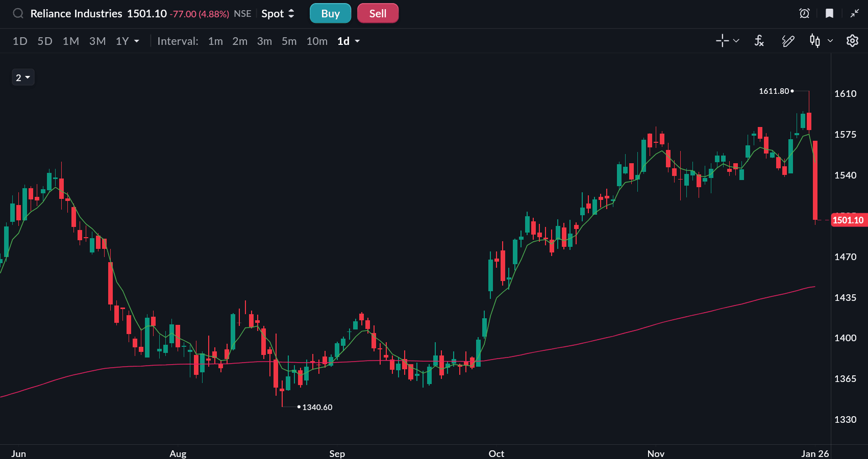Screen dimensions: 868x459
Task: Select the crosshair cursor tool
Action: pyautogui.click(x=722, y=41)
